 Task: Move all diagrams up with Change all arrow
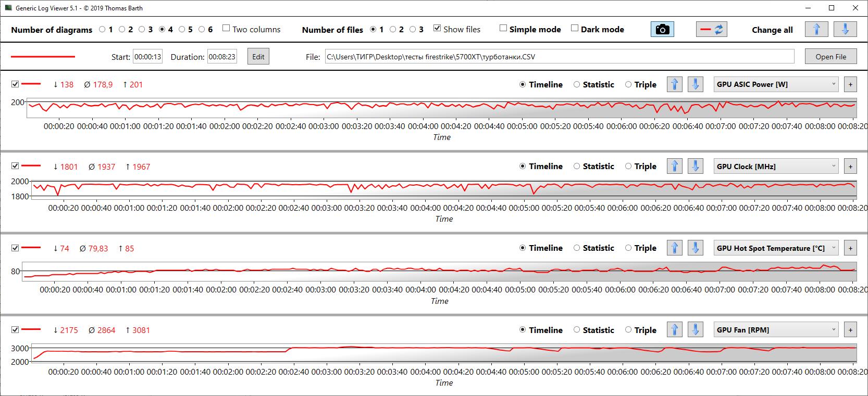[816, 30]
